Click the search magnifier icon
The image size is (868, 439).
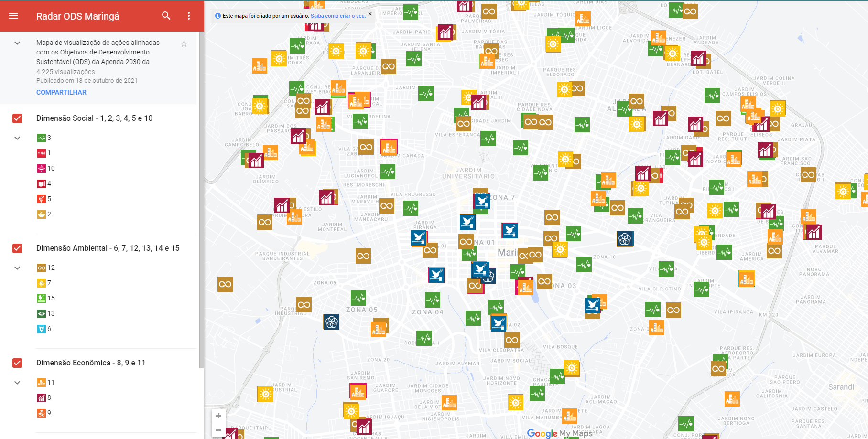166,16
